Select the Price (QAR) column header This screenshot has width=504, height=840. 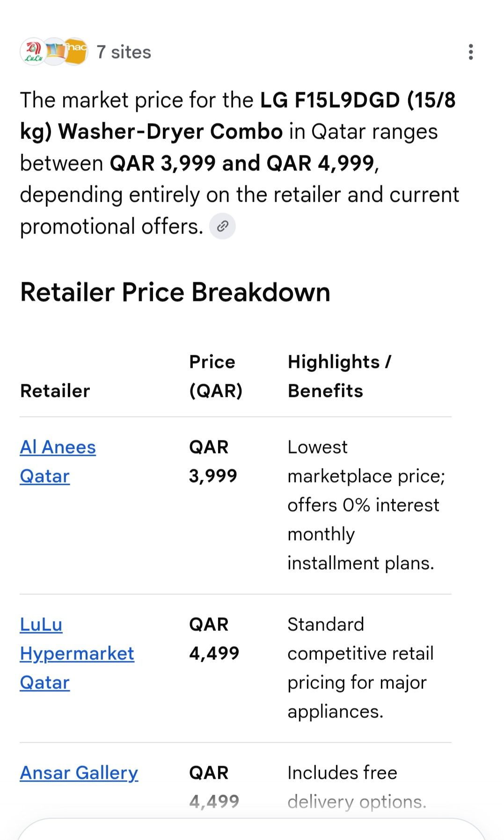[216, 376]
